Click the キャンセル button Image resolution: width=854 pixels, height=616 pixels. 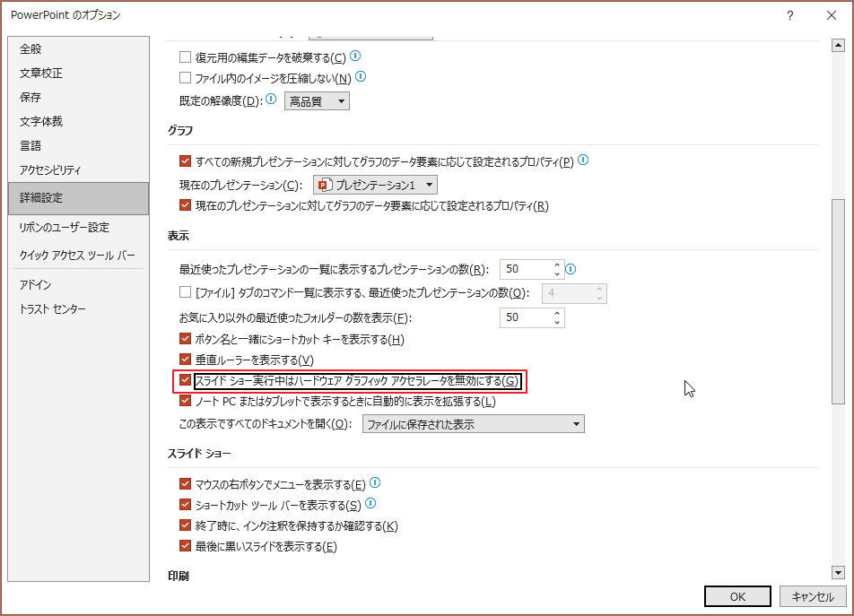[811, 595]
